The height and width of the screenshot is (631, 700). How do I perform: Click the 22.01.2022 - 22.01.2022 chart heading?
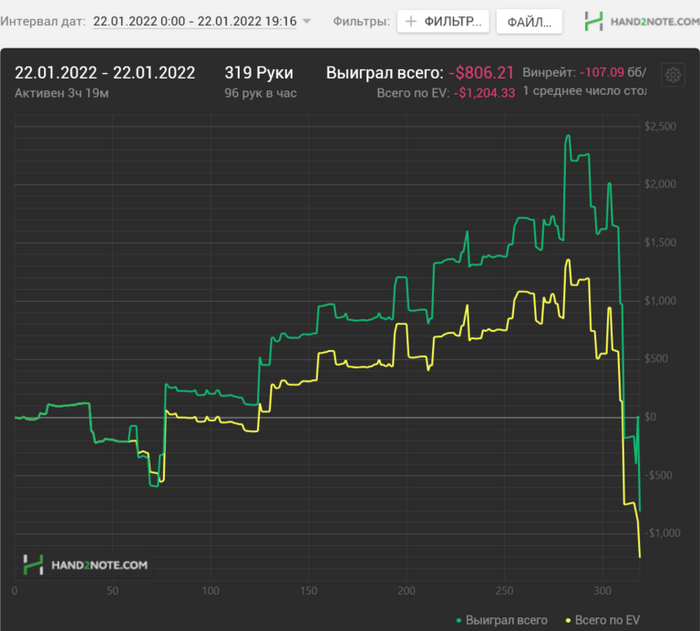coord(105,73)
